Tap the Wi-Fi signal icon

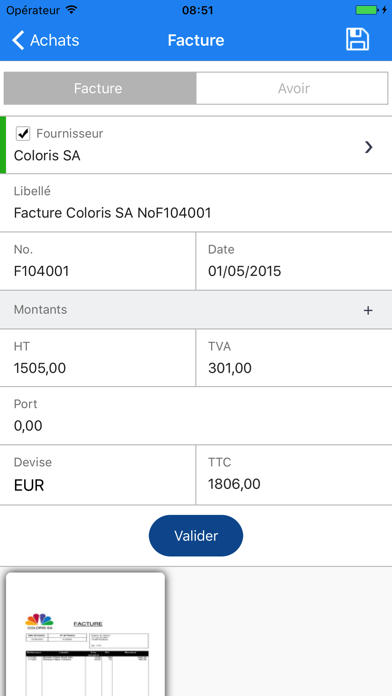(x=71, y=10)
